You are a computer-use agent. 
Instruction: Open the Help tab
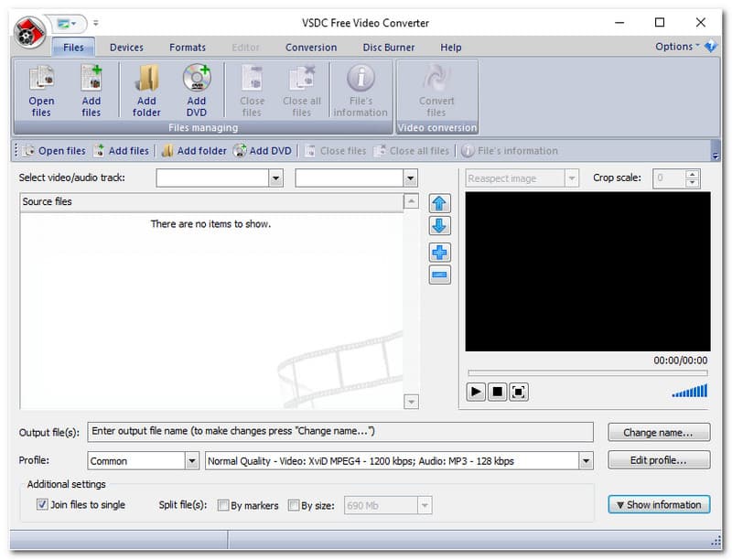(450, 48)
